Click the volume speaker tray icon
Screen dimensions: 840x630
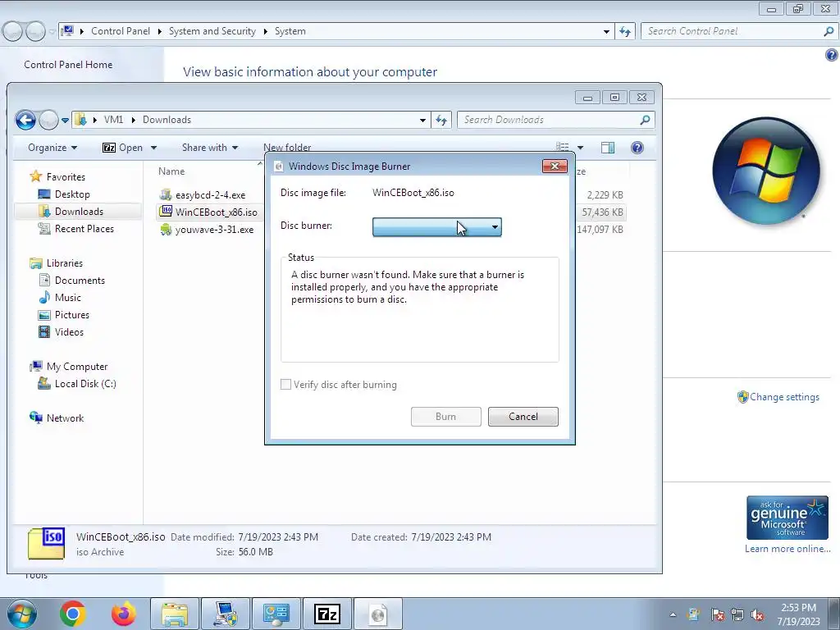click(757, 614)
